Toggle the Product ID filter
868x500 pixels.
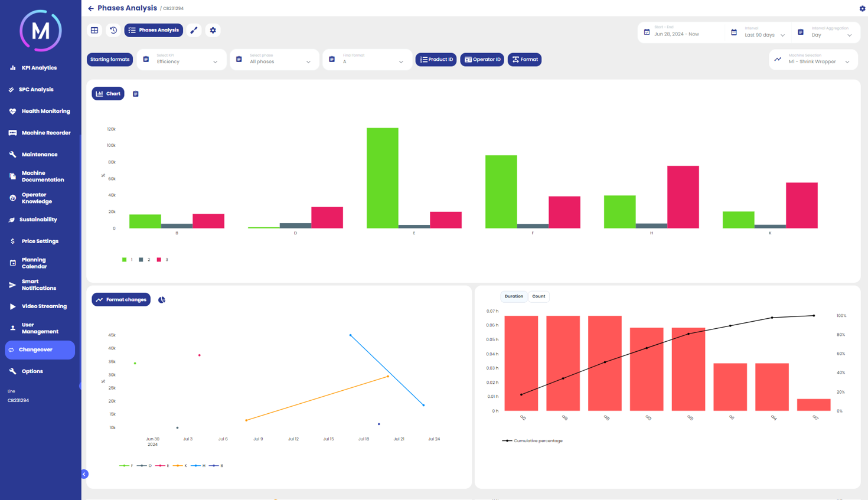pos(436,60)
